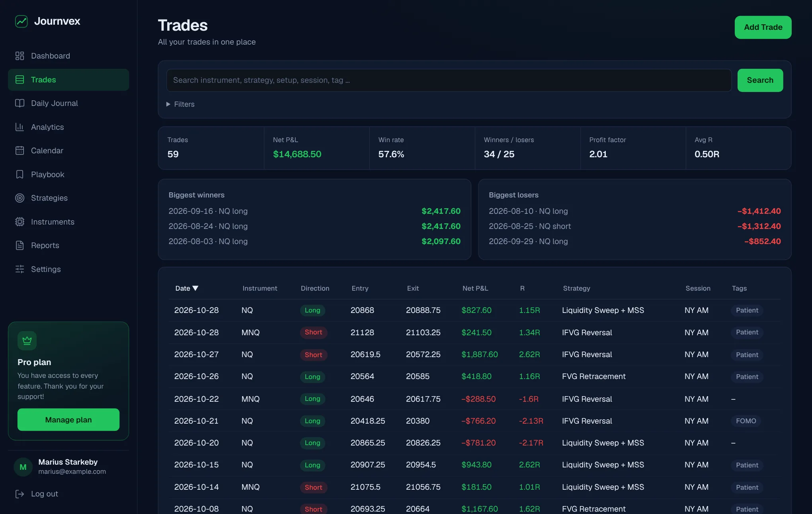This screenshot has width=812, height=514.
Task: Click the Journvex logo icon
Action: tap(21, 21)
